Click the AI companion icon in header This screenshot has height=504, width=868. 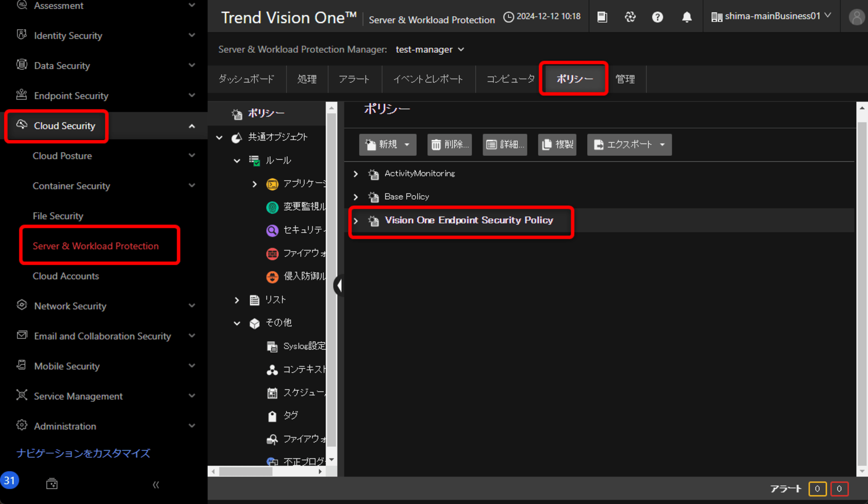tap(630, 17)
